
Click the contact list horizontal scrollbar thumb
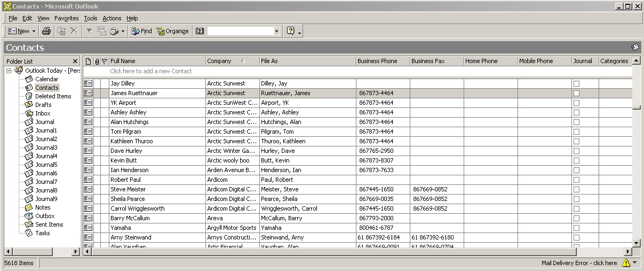pos(334,251)
